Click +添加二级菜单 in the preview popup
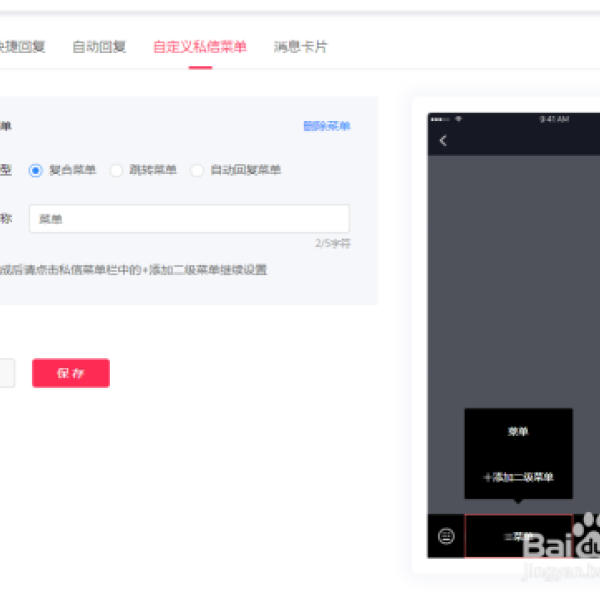 [x=518, y=477]
